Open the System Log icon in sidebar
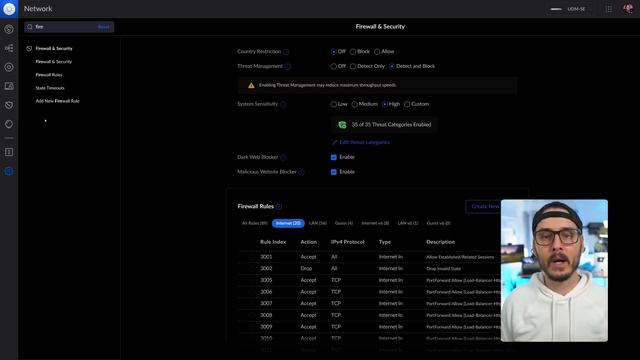The height and width of the screenshot is (360, 640). (x=9, y=152)
